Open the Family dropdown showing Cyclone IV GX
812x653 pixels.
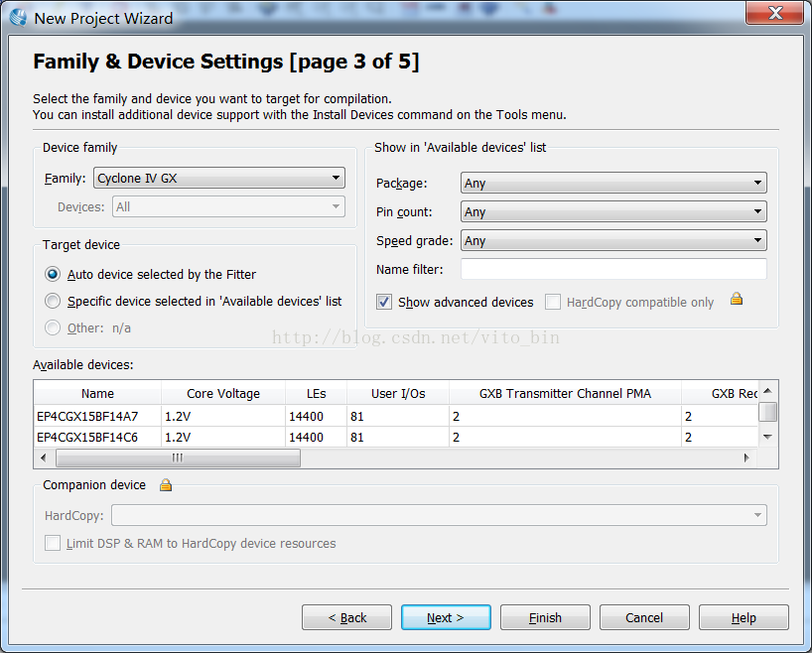[x=219, y=179]
